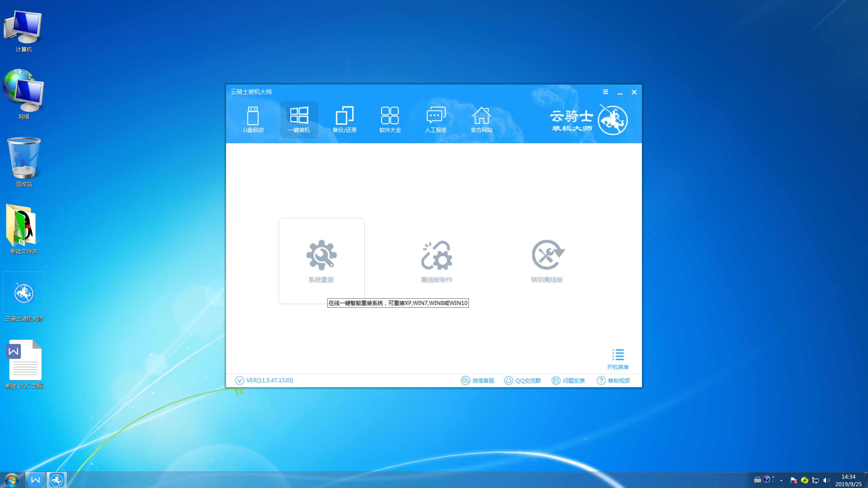868x488 pixels.
Task: Click WPS Writer taskbar button
Action: pos(35,480)
